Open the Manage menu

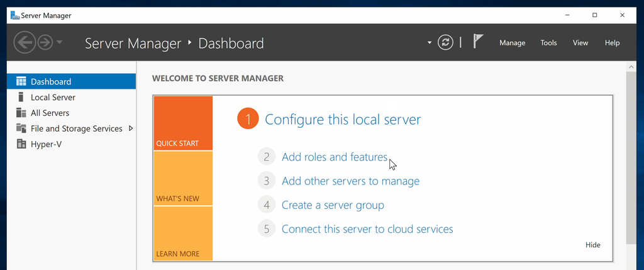click(512, 43)
